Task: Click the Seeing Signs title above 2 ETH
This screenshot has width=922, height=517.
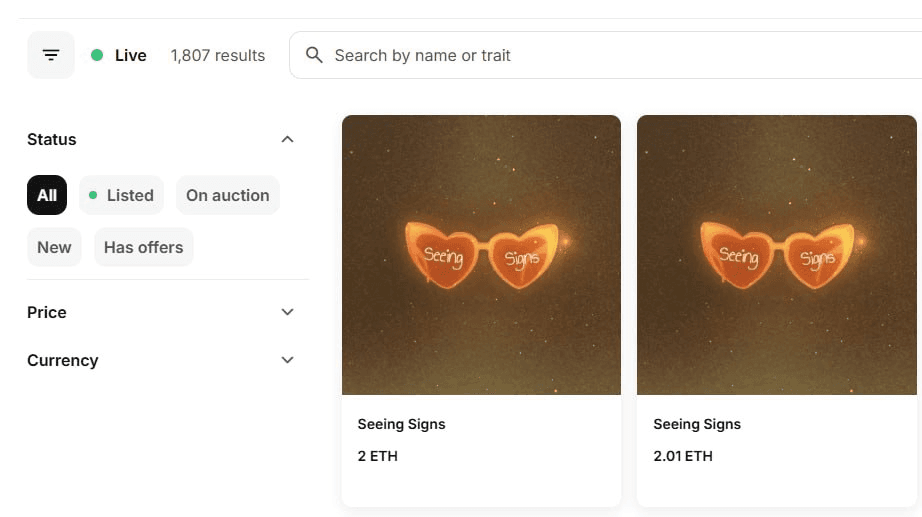Action: tap(401, 424)
